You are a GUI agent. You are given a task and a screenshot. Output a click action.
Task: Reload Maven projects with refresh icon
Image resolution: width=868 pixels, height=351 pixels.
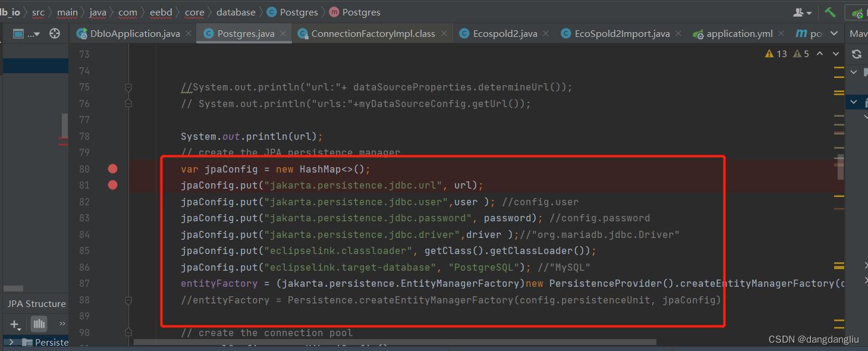pos(857,54)
